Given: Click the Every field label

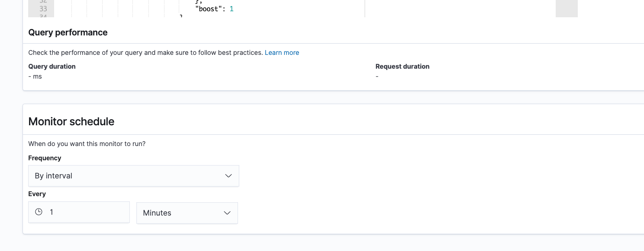Looking at the screenshot, I should [37, 194].
